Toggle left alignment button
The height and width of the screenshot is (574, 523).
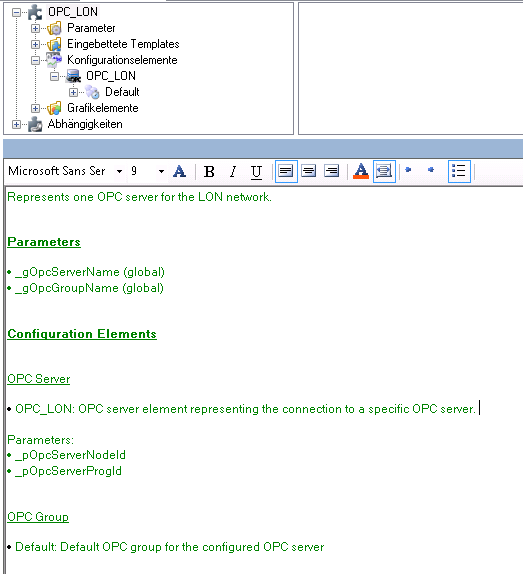click(x=286, y=171)
